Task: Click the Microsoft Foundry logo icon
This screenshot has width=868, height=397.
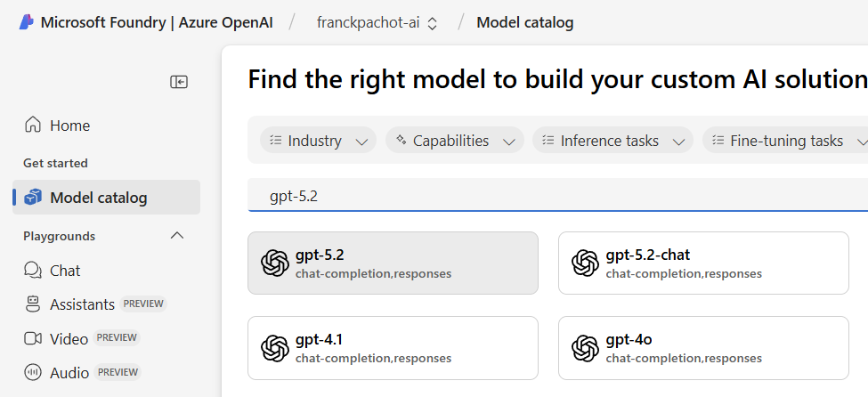Action: pyautogui.click(x=27, y=22)
